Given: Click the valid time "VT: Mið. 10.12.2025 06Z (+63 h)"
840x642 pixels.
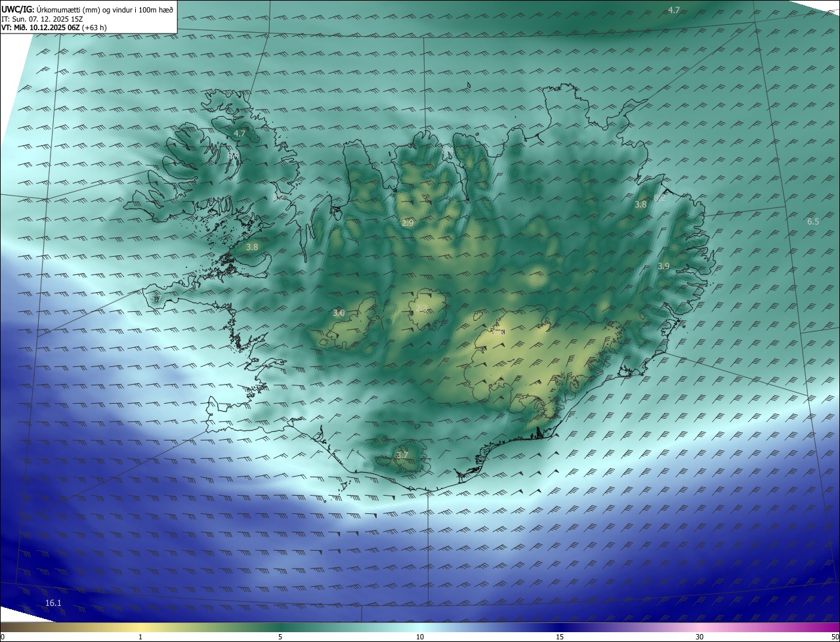Looking at the screenshot, I should (54, 28).
